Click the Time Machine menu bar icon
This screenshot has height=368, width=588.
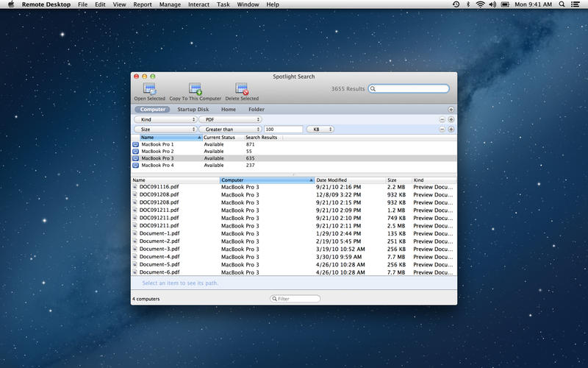click(456, 4)
